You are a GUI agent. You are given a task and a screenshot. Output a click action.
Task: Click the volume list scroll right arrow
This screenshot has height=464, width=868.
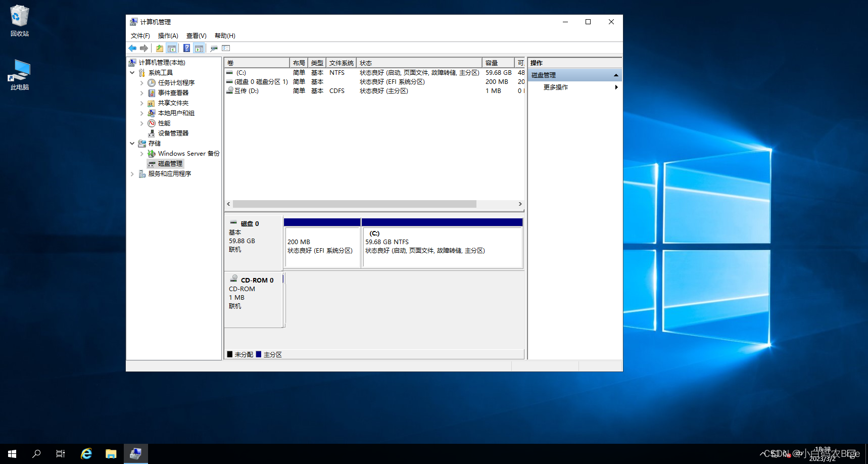pyautogui.click(x=520, y=204)
